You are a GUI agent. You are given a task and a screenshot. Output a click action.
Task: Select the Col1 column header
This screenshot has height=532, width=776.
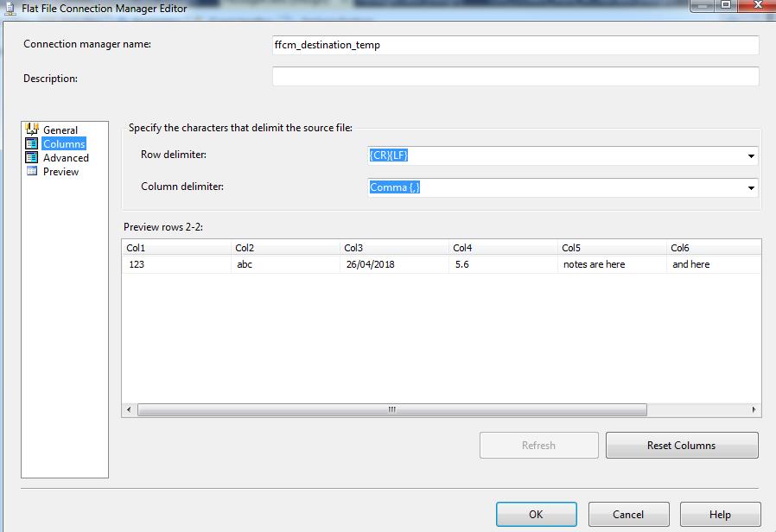pos(176,248)
